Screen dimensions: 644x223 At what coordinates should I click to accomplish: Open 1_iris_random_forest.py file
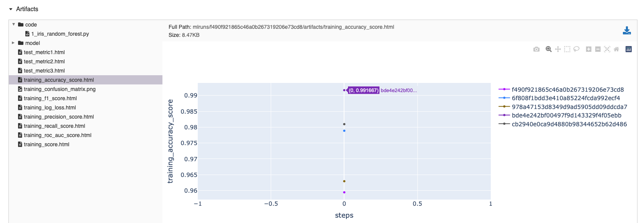[x=60, y=34]
